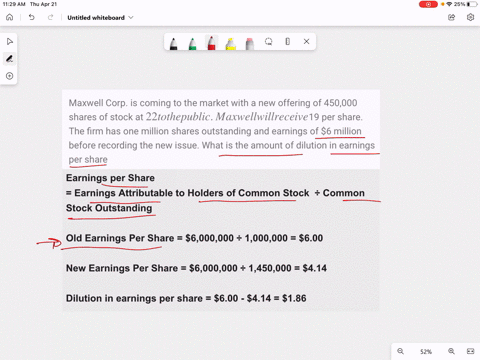Open the Untitled whiteboard title dropdown
Image resolution: width=480 pixels, height=360 pixels.
point(100,18)
